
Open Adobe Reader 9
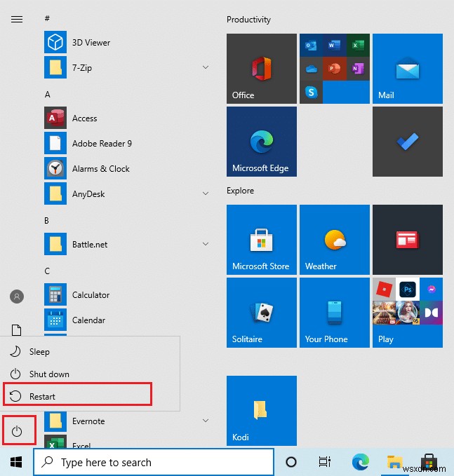[128, 143]
